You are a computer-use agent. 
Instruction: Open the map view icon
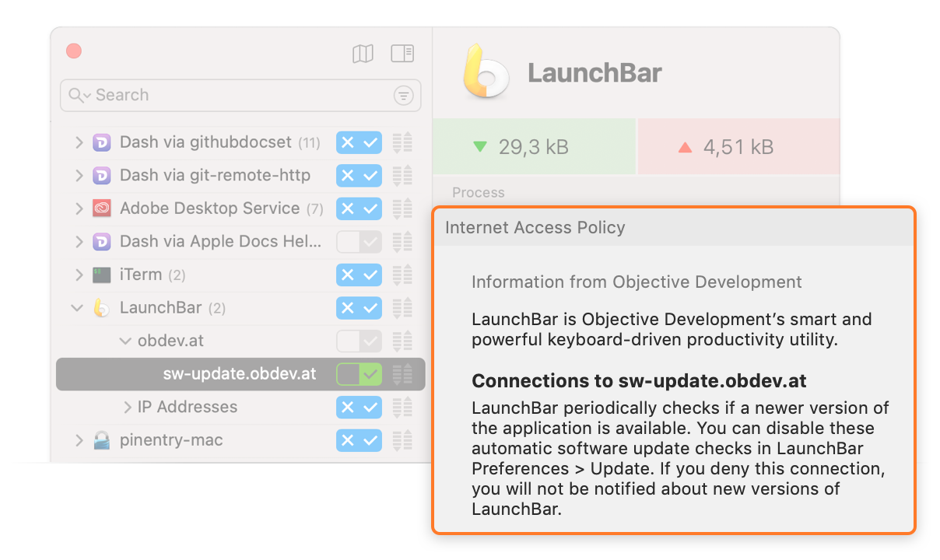pos(363,54)
